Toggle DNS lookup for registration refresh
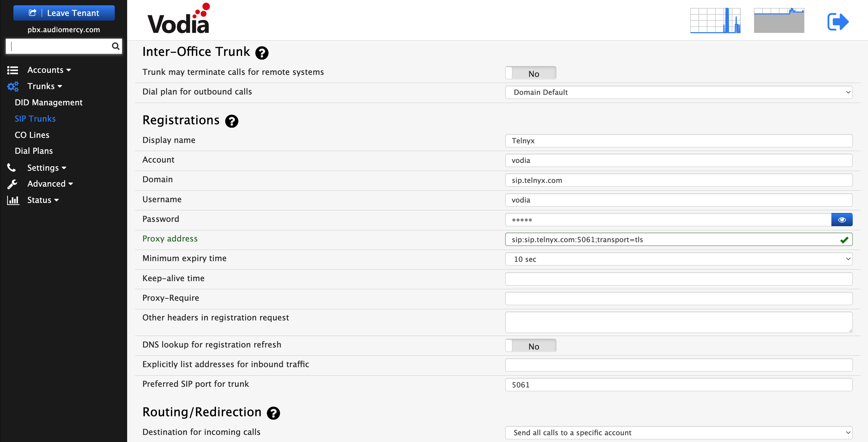Image resolution: width=868 pixels, height=442 pixels. click(531, 346)
